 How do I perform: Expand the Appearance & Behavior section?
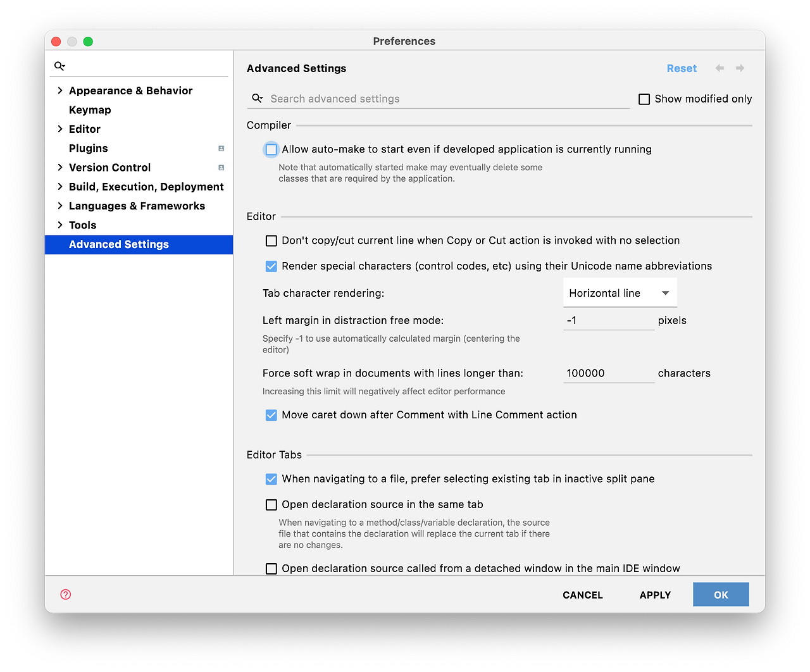(59, 90)
